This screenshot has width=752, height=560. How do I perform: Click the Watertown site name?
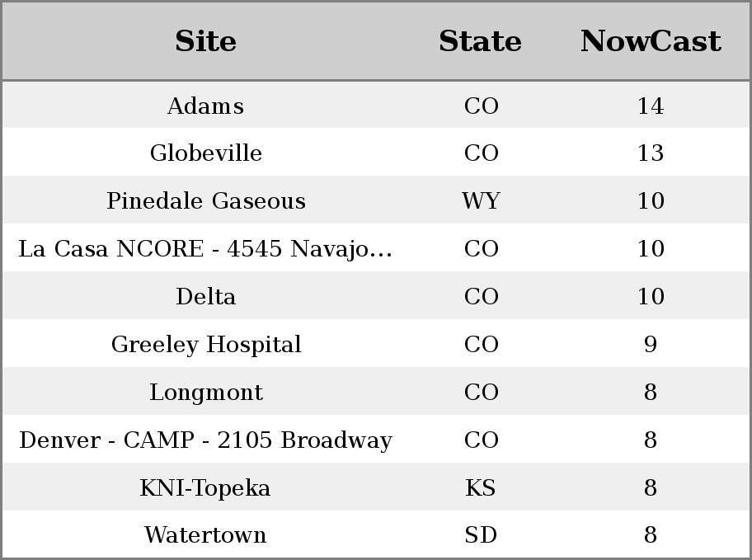206,534
